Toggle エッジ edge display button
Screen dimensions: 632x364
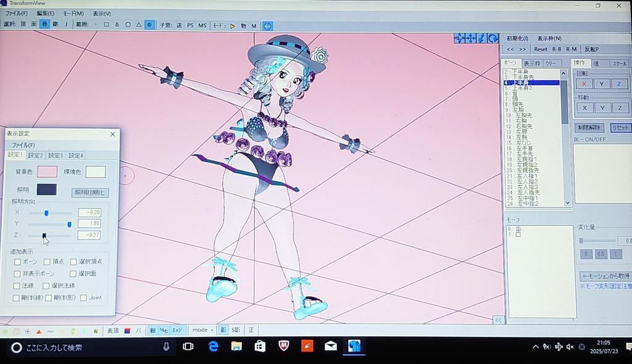click(177, 330)
